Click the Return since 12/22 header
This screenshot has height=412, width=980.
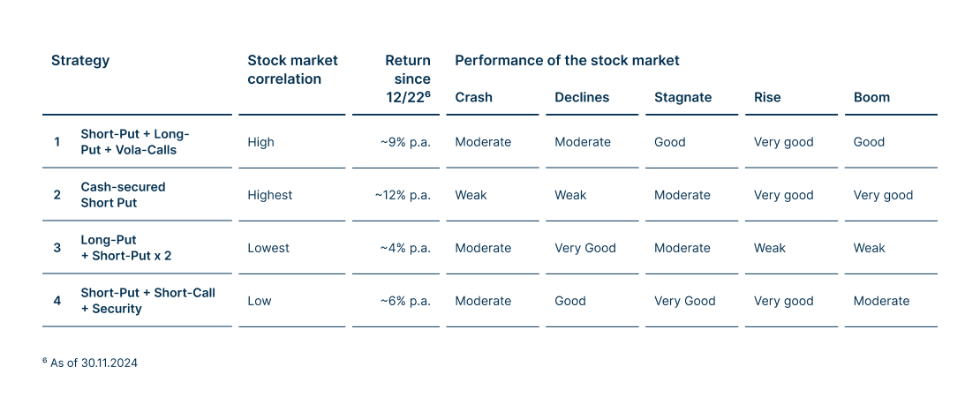408,79
